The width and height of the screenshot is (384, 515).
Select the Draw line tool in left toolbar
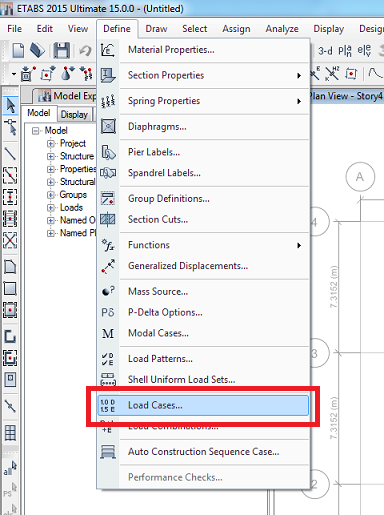click(x=10, y=154)
